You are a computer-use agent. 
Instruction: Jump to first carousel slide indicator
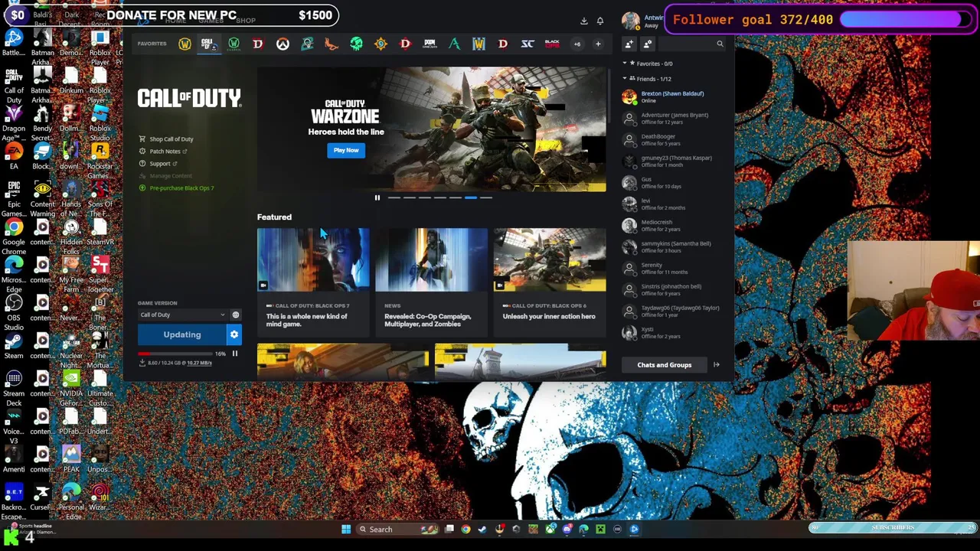pyautogui.click(x=394, y=197)
